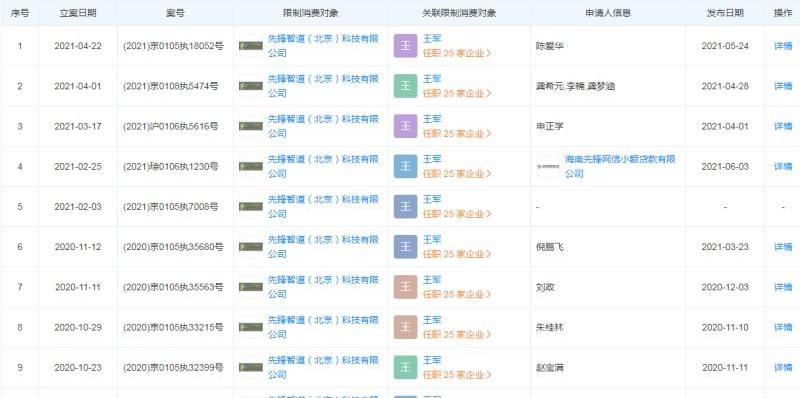Click the company logo thumbnail in row 1
The height and width of the screenshot is (398, 800).
tap(251, 46)
